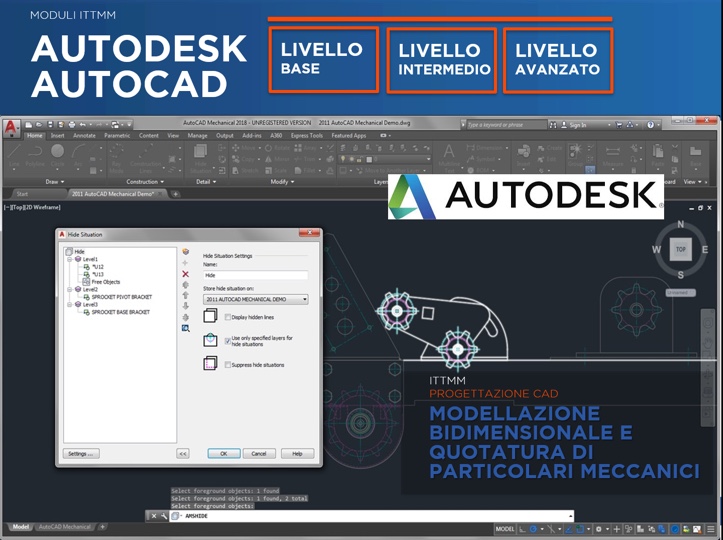723x540 pixels.
Task: Click the move up arrow icon in dialog
Action: point(185,295)
